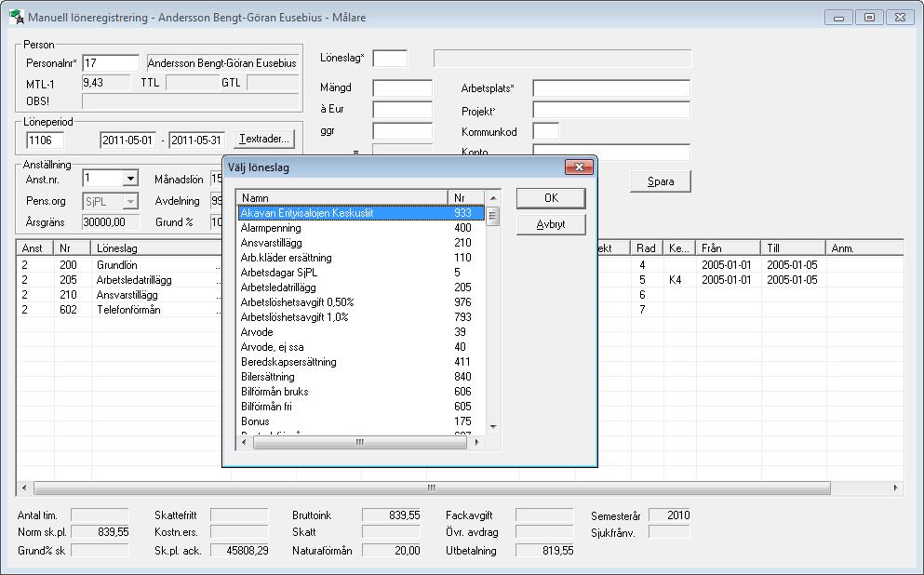924x575 pixels.
Task: Click into the Mängd field
Action: [x=403, y=88]
